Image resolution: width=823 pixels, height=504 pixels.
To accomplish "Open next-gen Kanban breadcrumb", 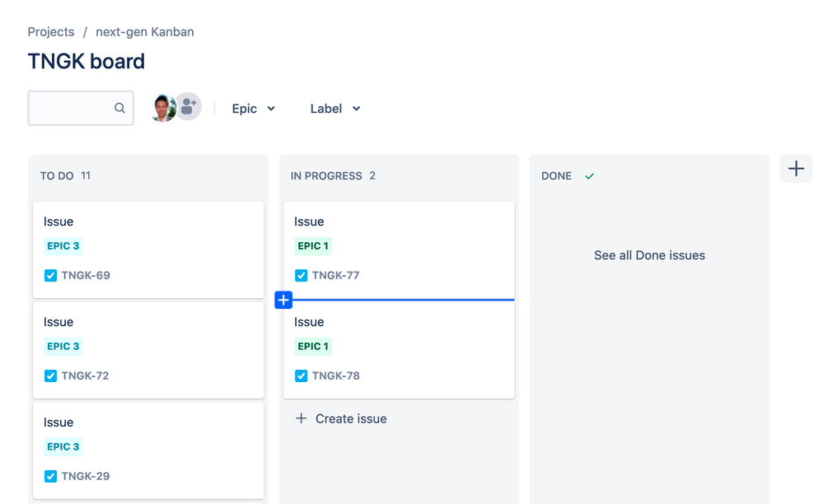I will coord(145,32).
